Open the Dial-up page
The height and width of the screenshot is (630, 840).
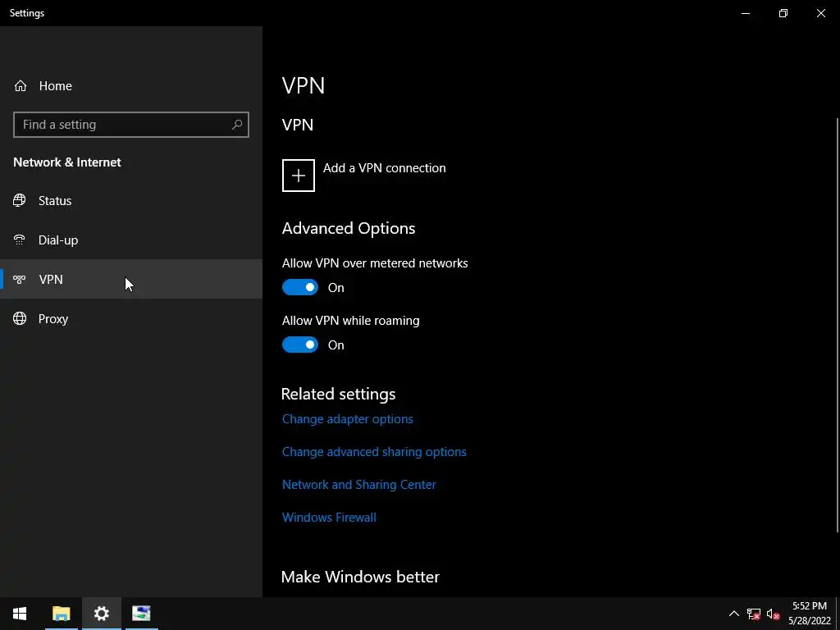click(x=131, y=240)
